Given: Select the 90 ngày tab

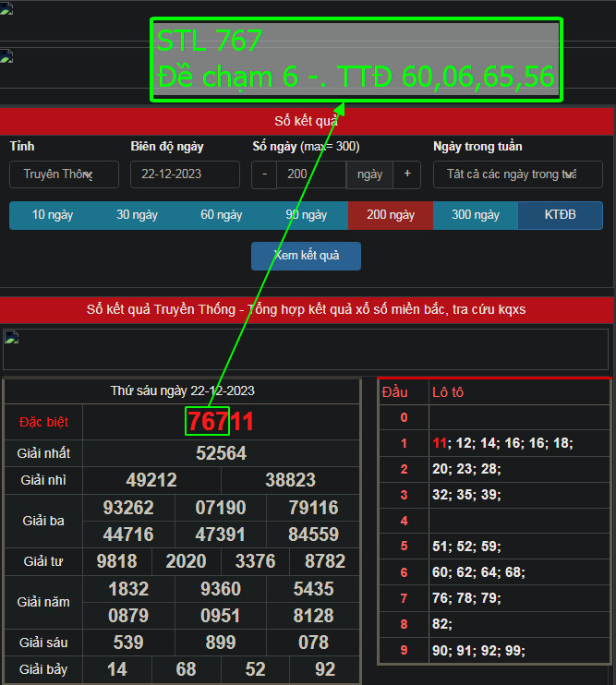Looking at the screenshot, I should 306,215.
